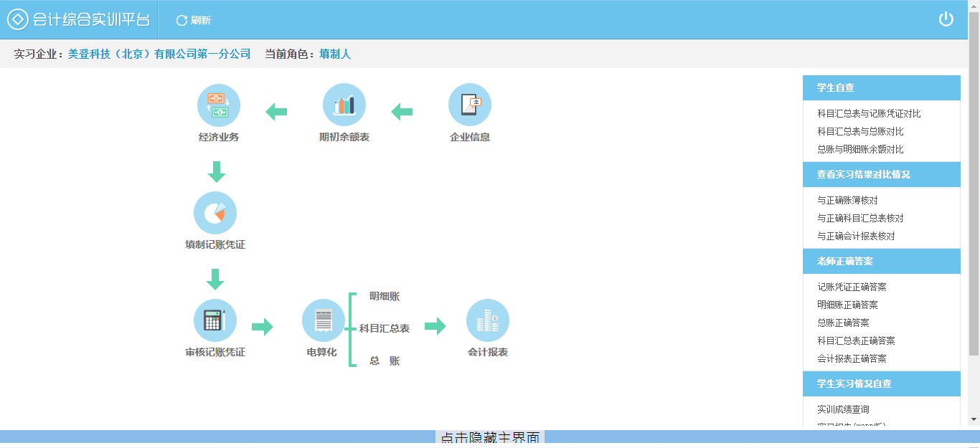Click 总账与明细账余额对比 link
The width and height of the screenshot is (980, 448).
pyautogui.click(x=860, y=149)
